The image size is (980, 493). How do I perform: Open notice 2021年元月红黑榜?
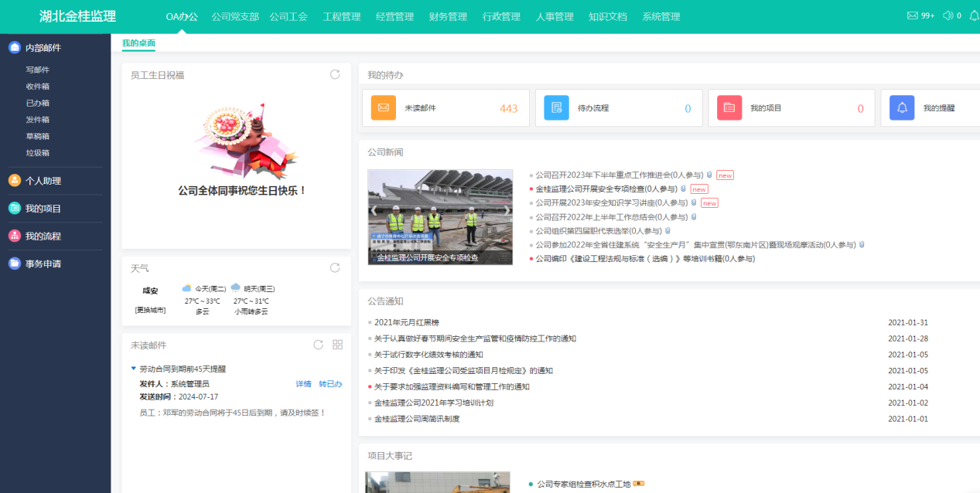407,322
